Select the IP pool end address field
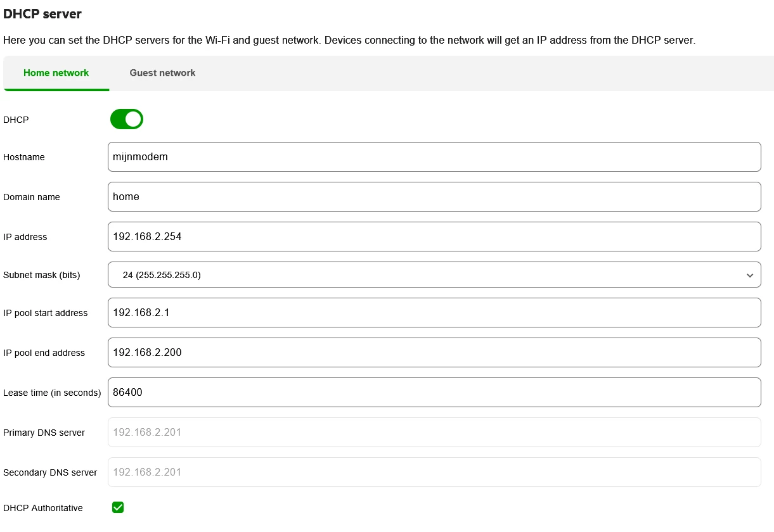Image resolution: width=774 pixels, height=532 pixels. (434, 353)
